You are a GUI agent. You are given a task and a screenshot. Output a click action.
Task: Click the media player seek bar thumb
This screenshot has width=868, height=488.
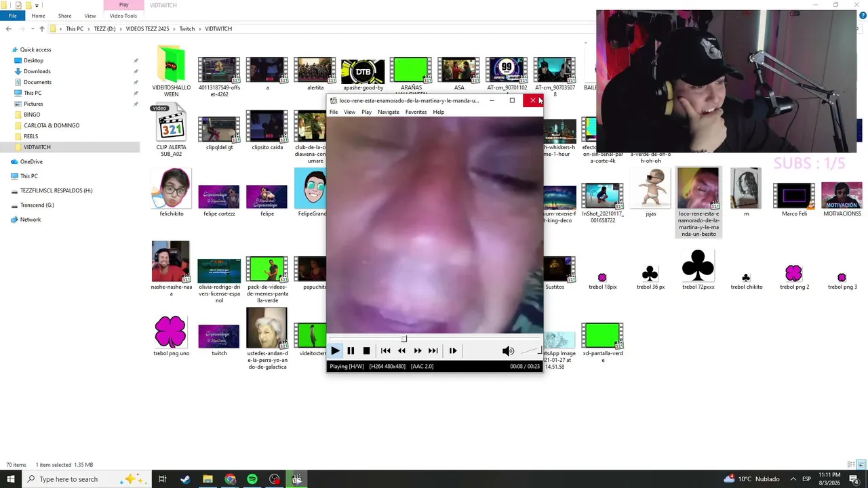click(x=403, y=339)
